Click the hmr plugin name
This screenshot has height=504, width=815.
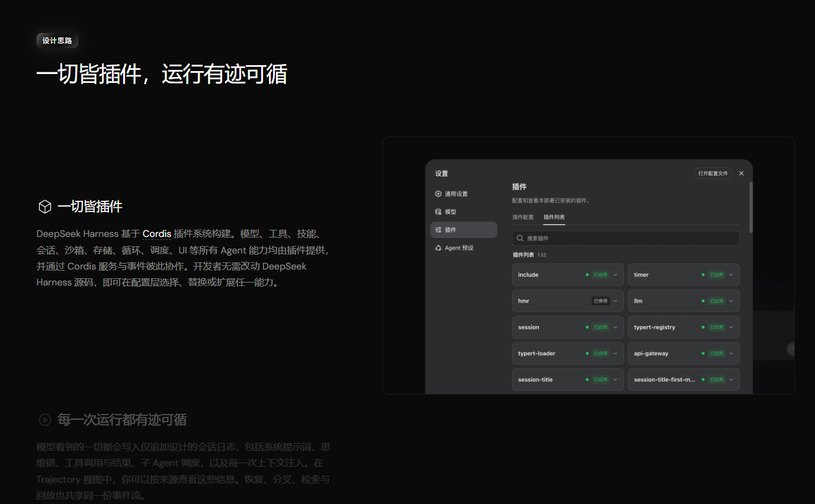tap(524, 301)
